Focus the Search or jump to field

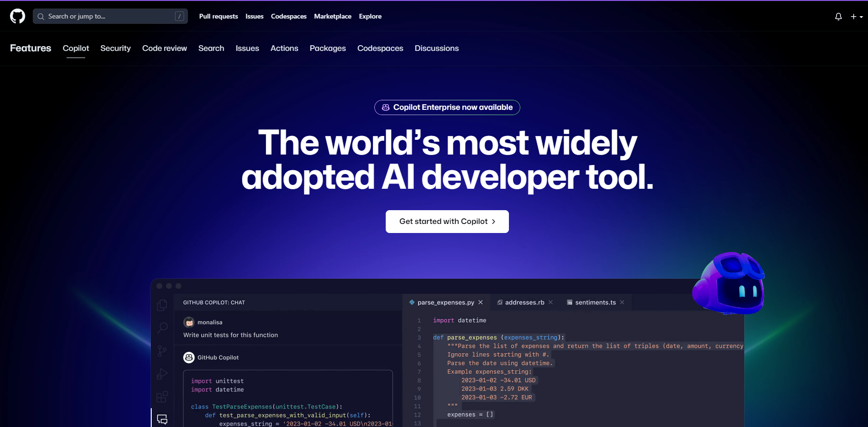click(110, 16)
